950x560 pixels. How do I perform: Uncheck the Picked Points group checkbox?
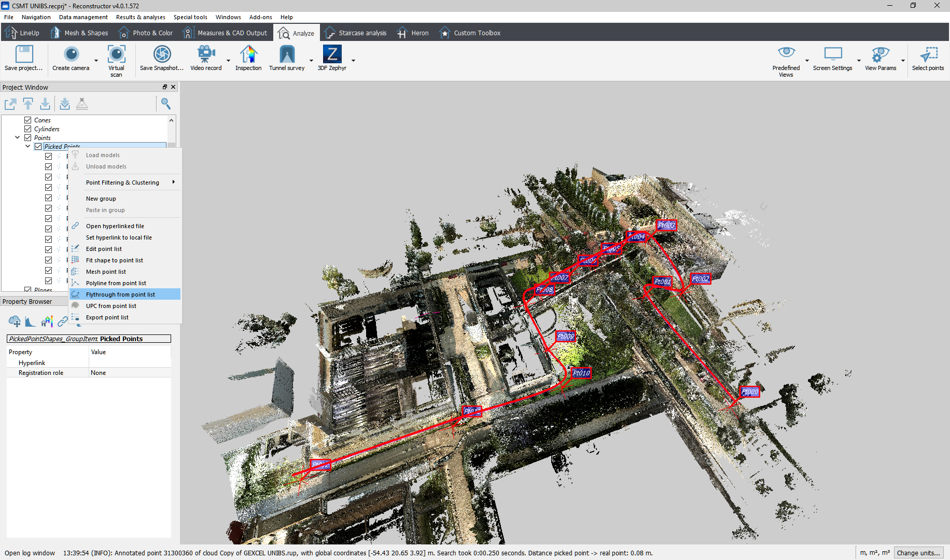click(38, 147)
